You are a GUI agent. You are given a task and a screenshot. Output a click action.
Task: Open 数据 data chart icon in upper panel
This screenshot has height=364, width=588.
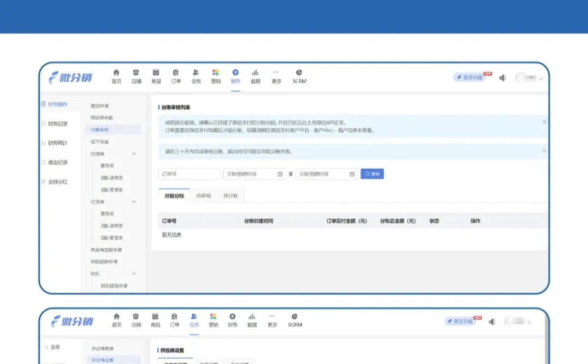tap(255, 72)
